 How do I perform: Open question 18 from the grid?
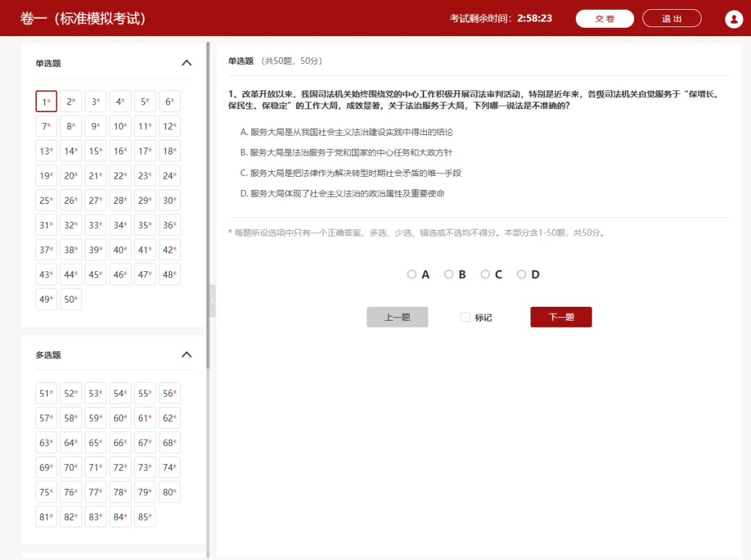(x=170, y=151)
